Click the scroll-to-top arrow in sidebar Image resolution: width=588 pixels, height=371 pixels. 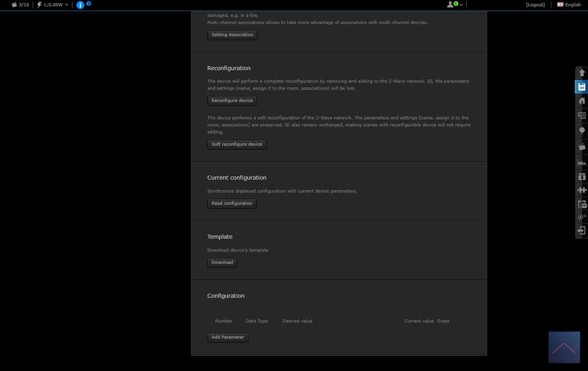click(582, 73)
